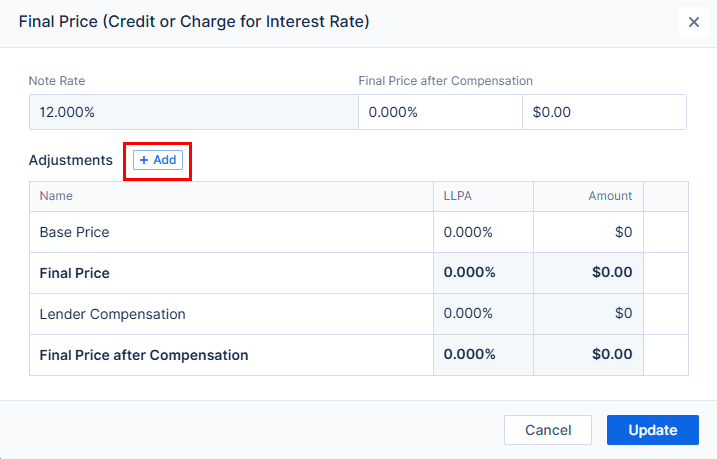Viewport: 717px width, 459px height.
Task: Edit the Lender Compensation LLPA cell
Action: [x=482, y=314]
